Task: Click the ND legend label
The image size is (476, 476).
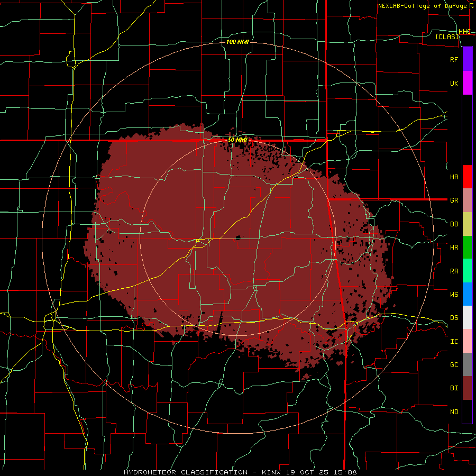Action: coord(454,412)
